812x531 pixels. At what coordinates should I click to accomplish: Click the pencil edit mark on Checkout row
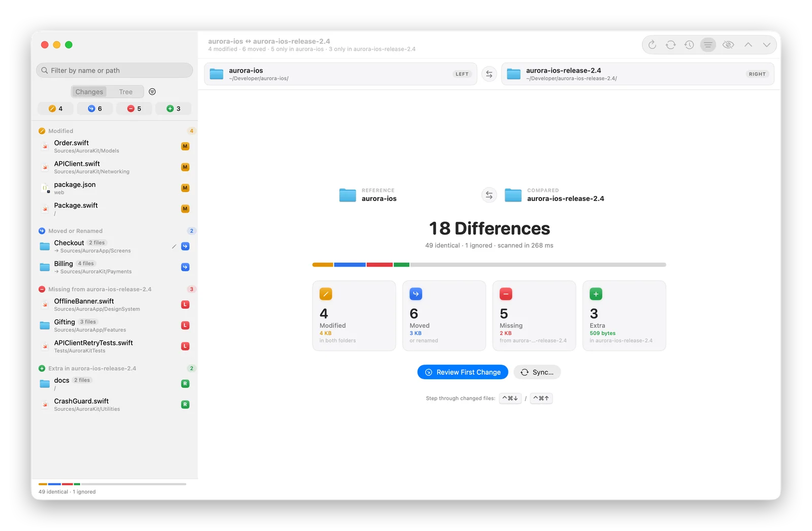click(x=174, y=247)
